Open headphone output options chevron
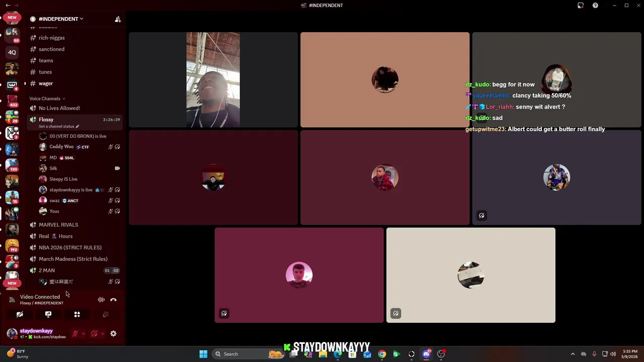 [103, 333]
